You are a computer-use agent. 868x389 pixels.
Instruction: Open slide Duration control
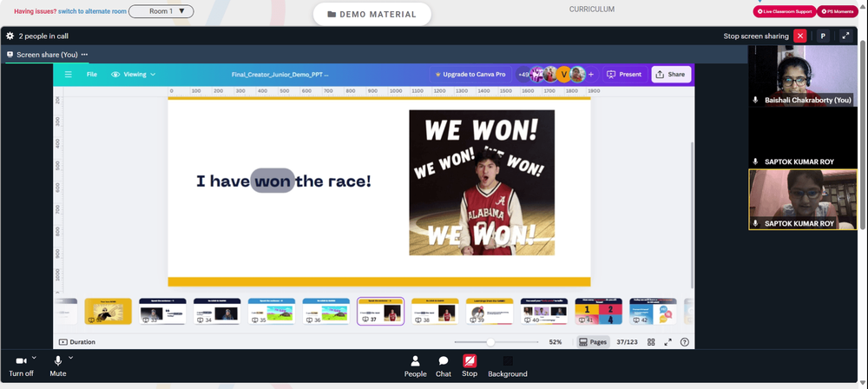[77, 342]
